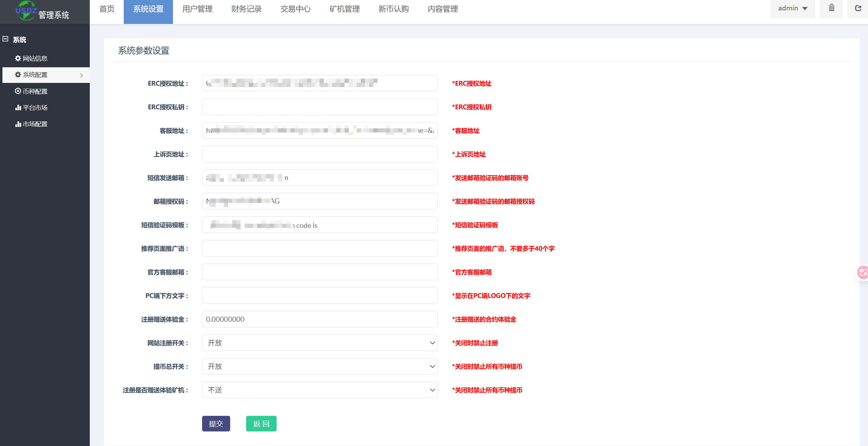
Task: Click the bar chart icon beside 市场配置
Action: click(18, 124)
